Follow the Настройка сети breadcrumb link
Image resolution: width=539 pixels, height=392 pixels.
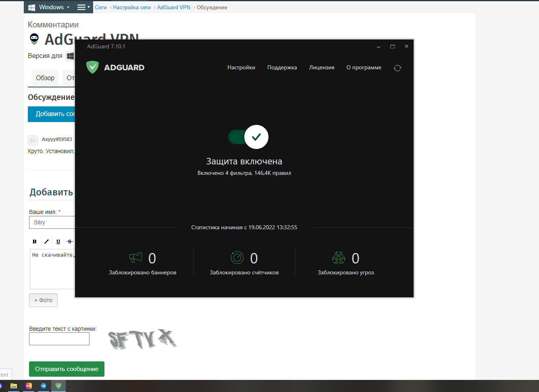[x=132, y=8]
